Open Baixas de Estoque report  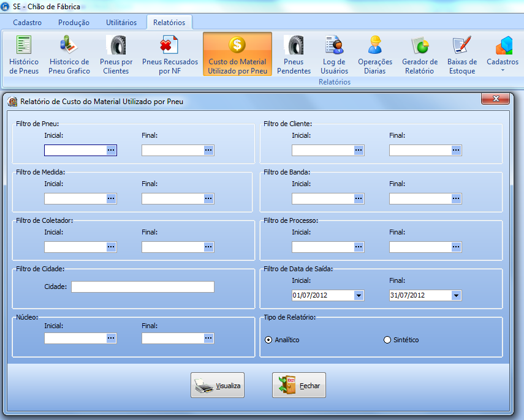(x=461, y=54)
